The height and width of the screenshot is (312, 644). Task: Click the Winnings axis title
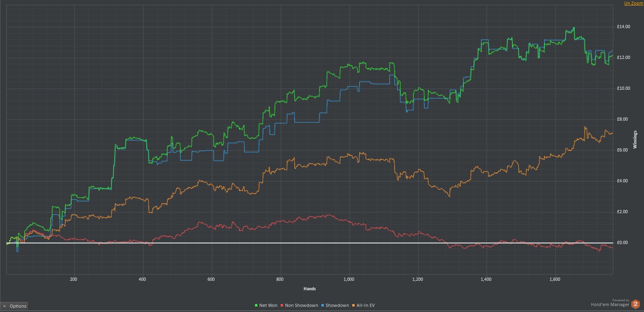tap(635, 139)
